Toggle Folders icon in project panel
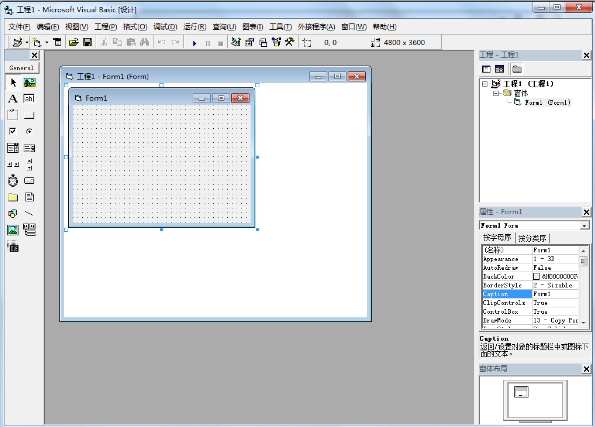Image resolution: width=595 pixels, height=427 pixels. click(x=517, y=69)
